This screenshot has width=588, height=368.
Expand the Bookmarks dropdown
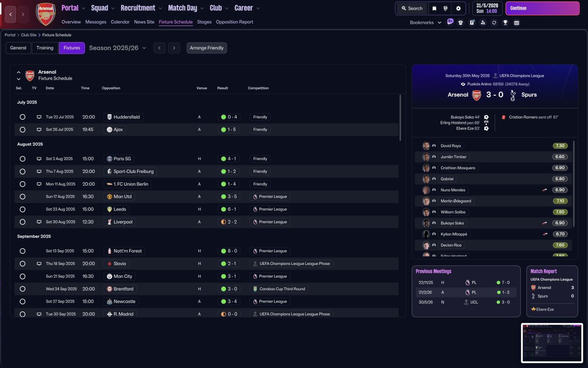(x=426, y=23)
